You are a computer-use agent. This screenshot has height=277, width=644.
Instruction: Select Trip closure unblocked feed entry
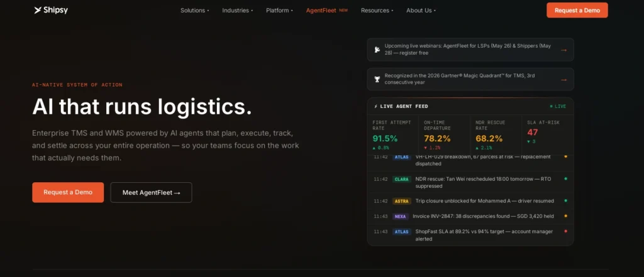coord(470,201)
